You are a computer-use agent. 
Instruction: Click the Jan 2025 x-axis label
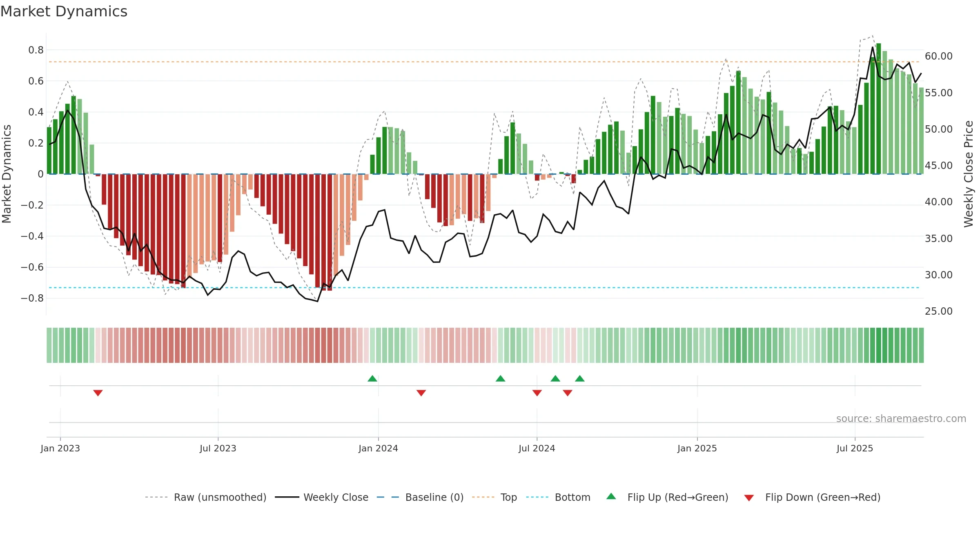(x=697, y=448)
